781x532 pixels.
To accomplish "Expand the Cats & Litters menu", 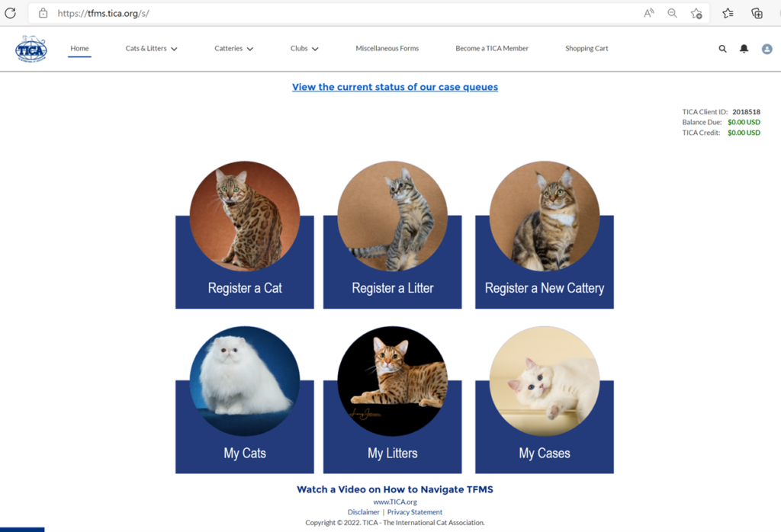I will 152,48.
